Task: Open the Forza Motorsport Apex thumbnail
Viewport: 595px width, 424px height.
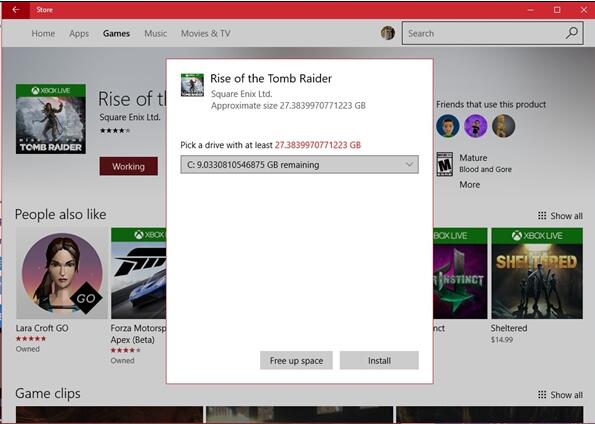Action: click(139, 273)
